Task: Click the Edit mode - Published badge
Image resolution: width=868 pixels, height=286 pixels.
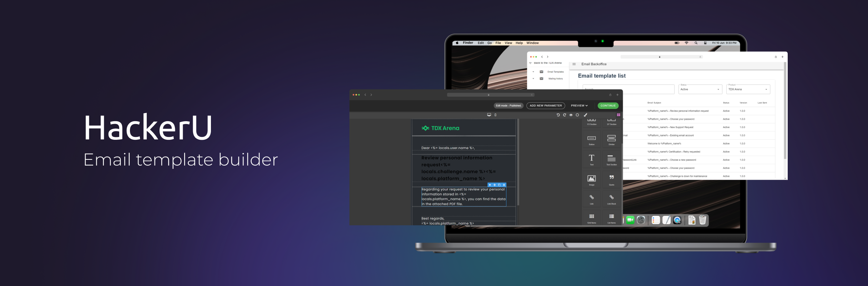Action: pyautogui.click(x=509, y=105)
